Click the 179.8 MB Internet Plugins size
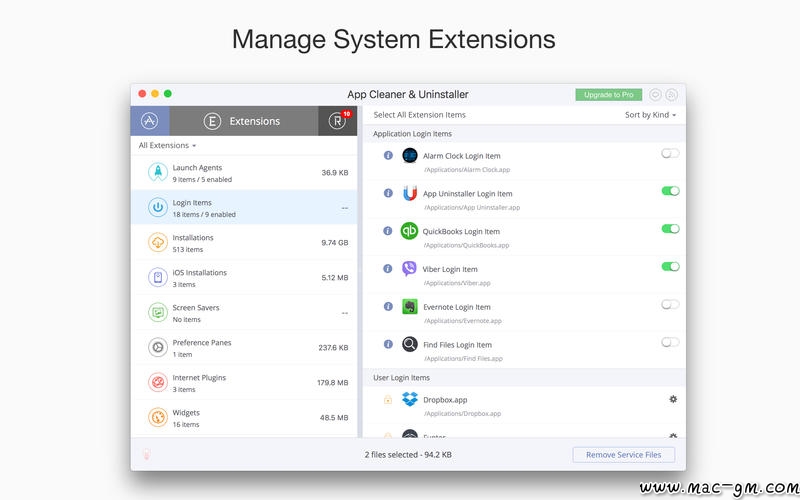 (333, 382)
